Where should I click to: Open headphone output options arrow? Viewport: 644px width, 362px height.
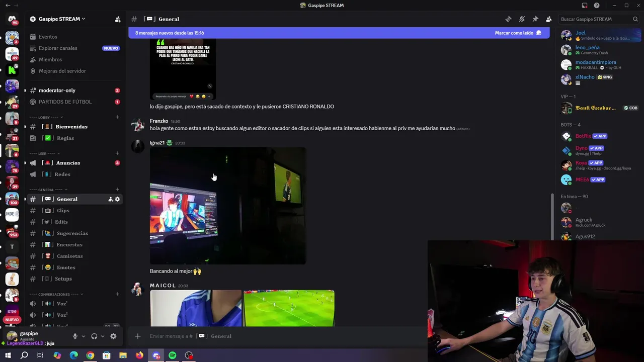point(103,336)
